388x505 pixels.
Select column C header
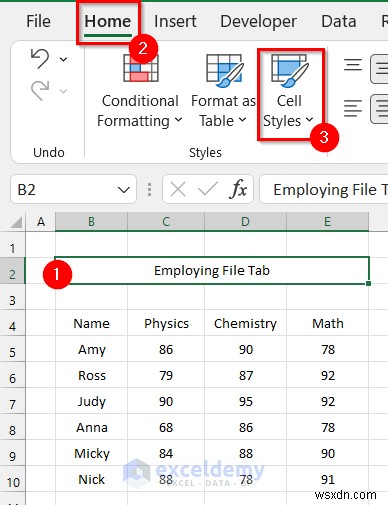166,221
